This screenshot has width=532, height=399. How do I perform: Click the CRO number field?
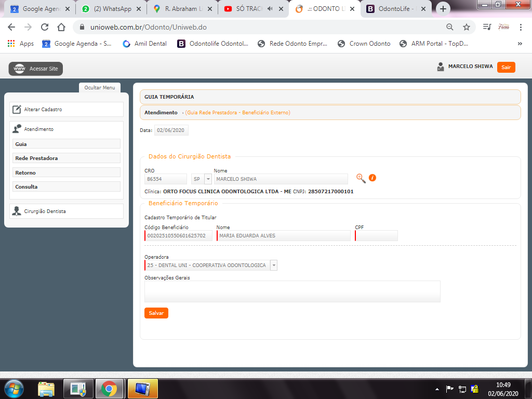pyautogui.click(x=166, y=179)
